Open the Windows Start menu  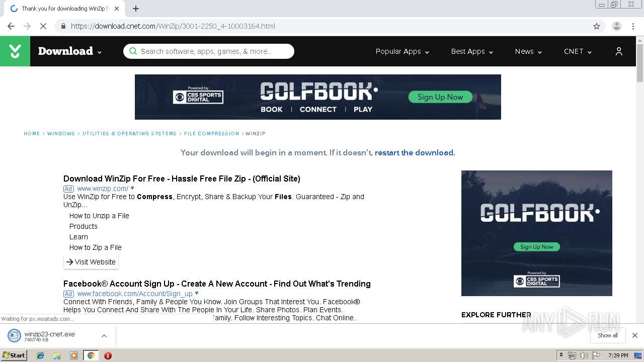pos(14,355)
